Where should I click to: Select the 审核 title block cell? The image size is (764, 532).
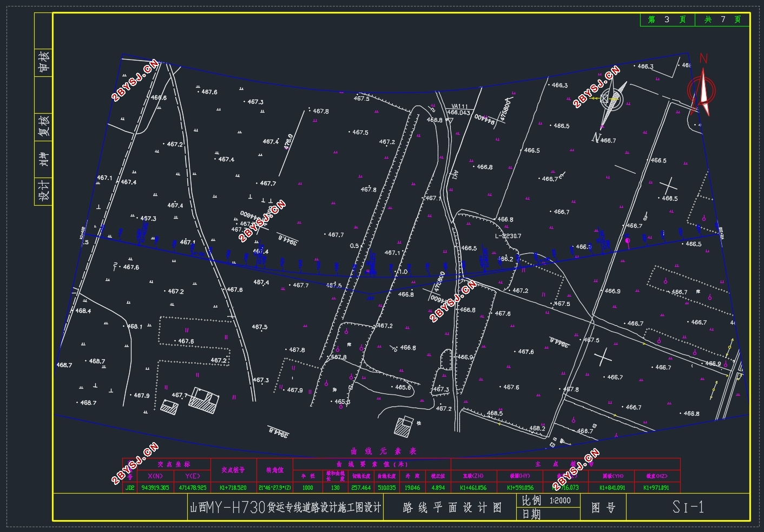click(43, 61)
